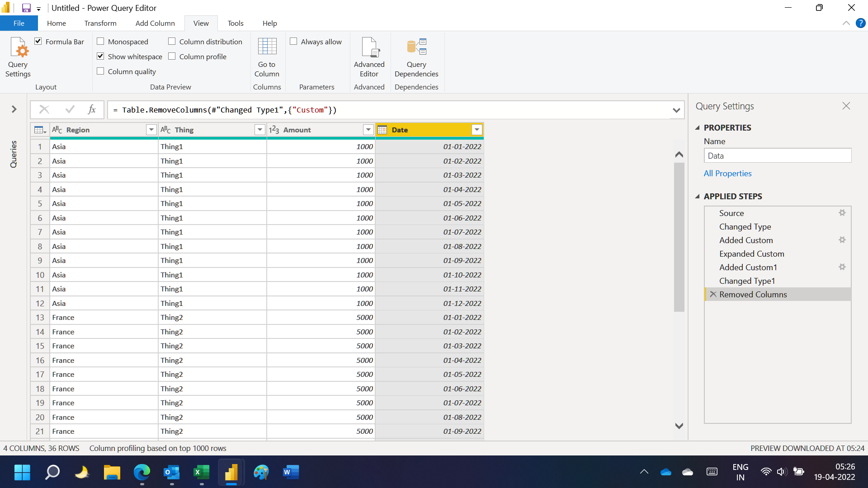868x488 pixels.
Task: Open Query Dependencies view
Action: [x=416, y=57]
